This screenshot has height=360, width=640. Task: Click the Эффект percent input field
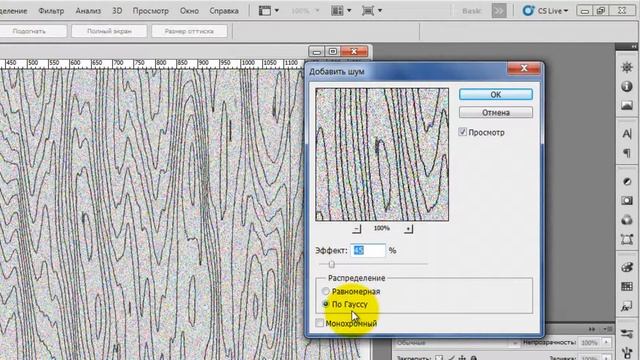pos(368,250)
